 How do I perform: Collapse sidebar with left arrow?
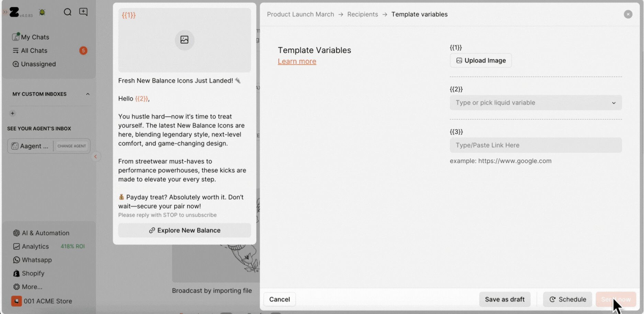point(96,156)
